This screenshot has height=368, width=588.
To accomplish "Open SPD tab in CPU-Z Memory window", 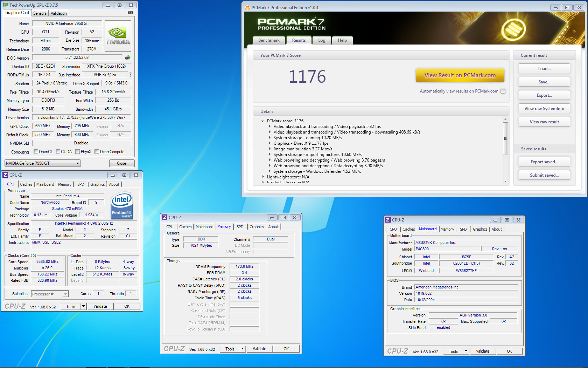I will (x=240, y=227).
